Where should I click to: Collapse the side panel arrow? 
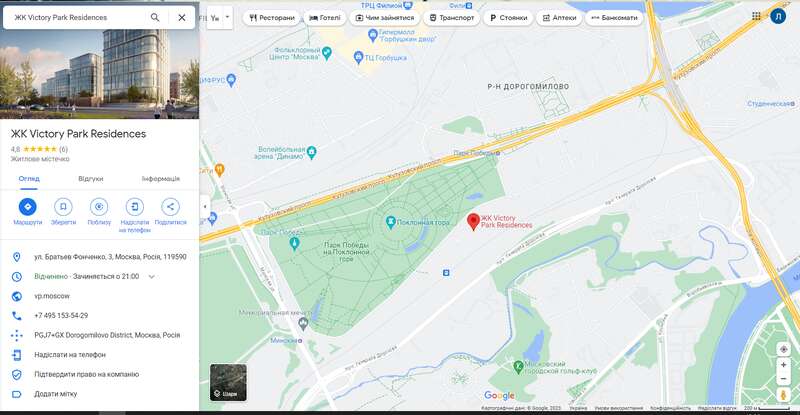point(205,207)
